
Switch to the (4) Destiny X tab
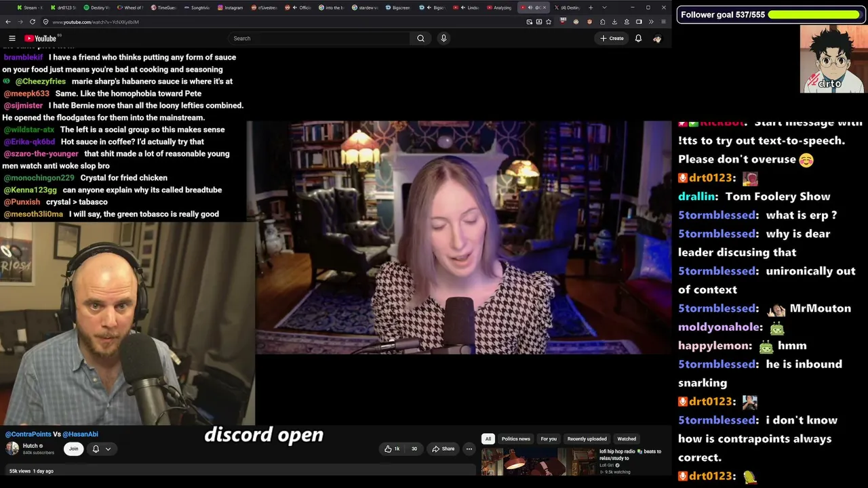567,7
